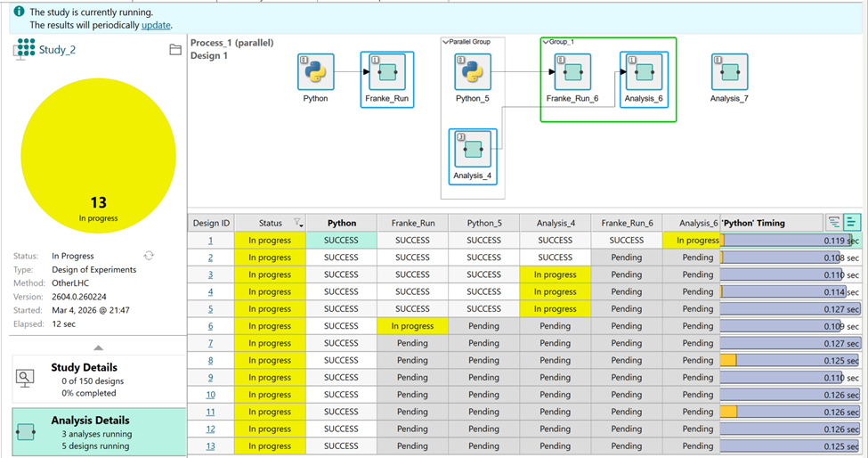This screenshot has height=458, width=868.
Task: Collapse the Parallel Group container
Action: 445,42
